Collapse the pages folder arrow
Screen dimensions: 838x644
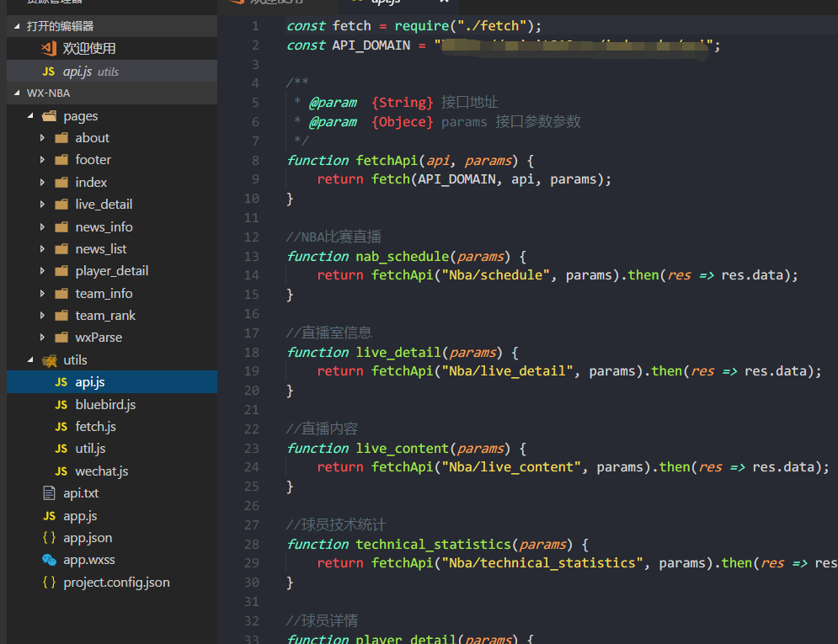pos(30,116)
